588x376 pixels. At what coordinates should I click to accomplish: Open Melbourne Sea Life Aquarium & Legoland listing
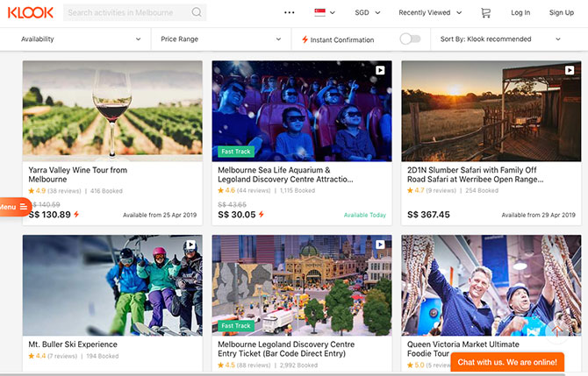(x=285, y=174)
